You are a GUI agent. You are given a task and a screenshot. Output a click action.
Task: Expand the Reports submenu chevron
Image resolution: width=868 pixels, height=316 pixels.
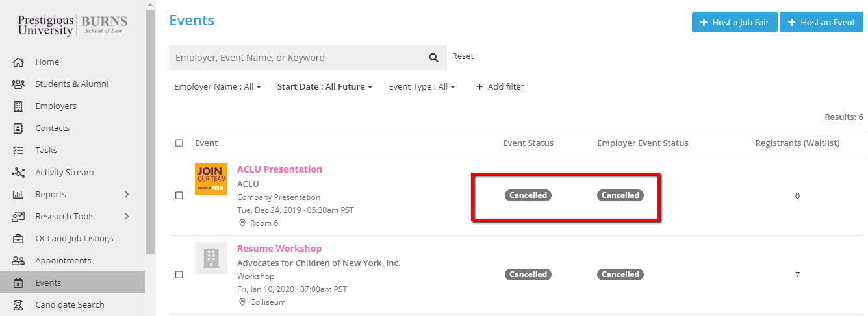(x=127, y=195)
